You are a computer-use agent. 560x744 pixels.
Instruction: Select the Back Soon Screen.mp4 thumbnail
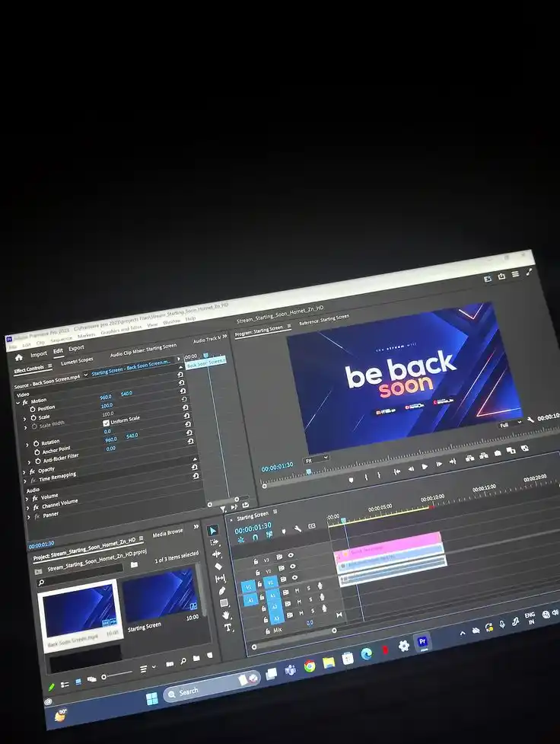click(78, 610)
